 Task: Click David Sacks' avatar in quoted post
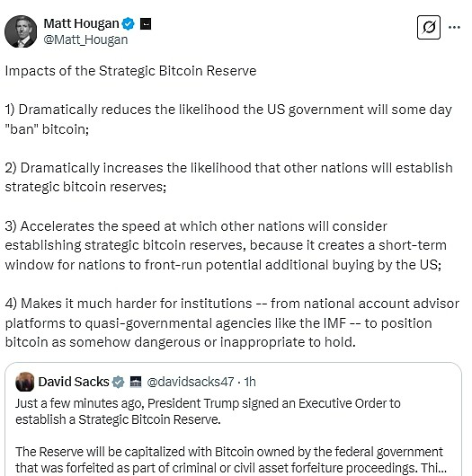click(25, 382)
